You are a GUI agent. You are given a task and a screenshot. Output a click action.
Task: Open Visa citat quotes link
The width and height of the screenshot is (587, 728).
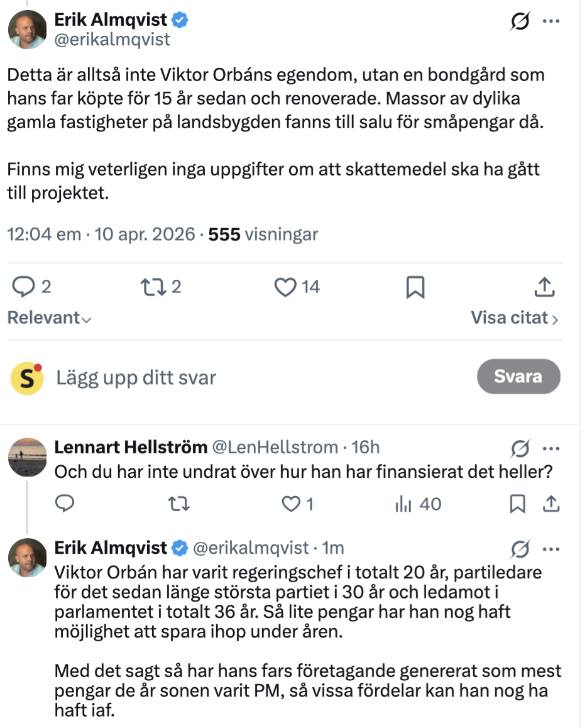pyautogui.click(x=514, y=317)
